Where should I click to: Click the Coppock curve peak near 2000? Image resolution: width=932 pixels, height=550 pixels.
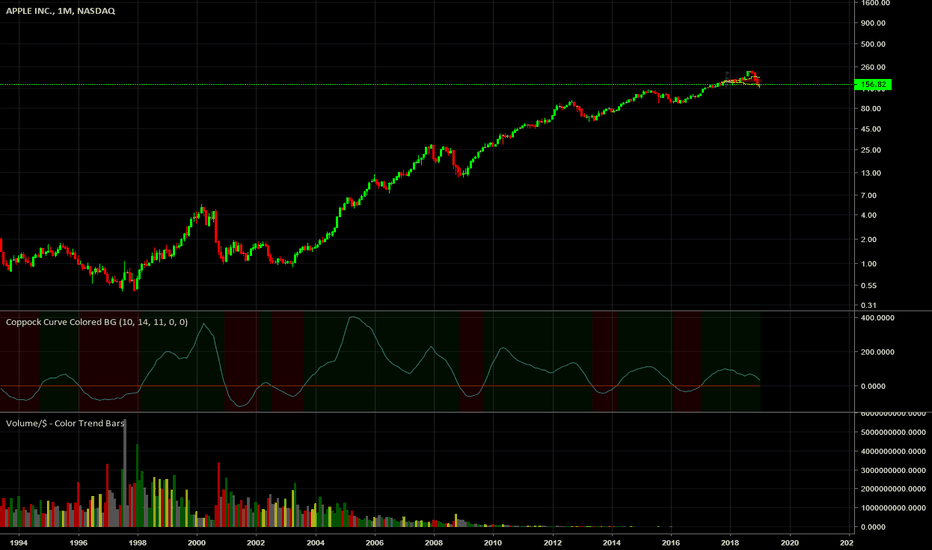[204, 325]
